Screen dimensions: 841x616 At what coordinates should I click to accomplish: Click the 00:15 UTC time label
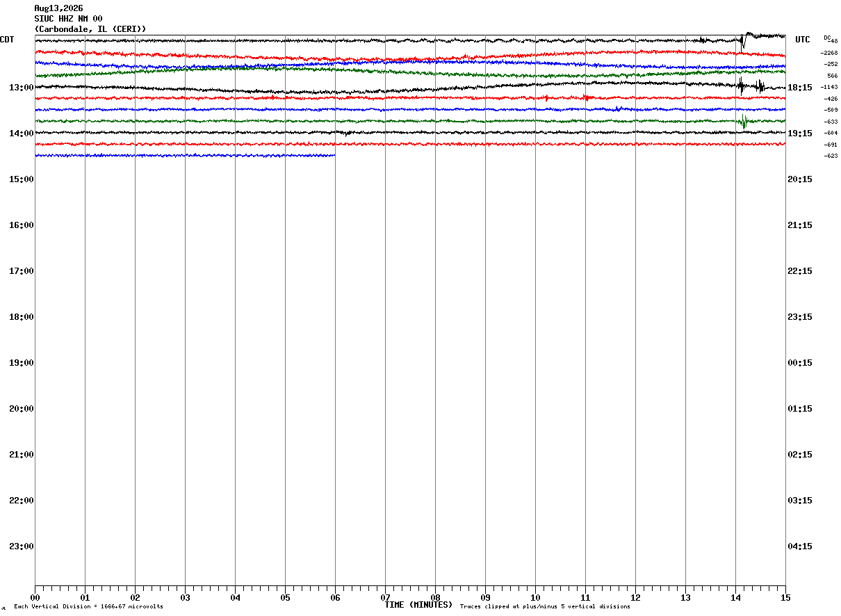tap(800, 363)
